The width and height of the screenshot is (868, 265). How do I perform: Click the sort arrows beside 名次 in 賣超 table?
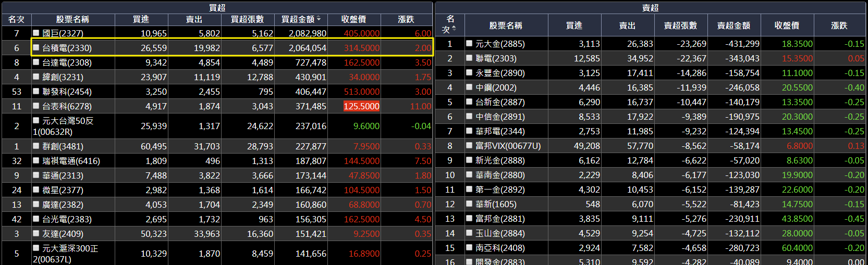[x=454, y=28]
